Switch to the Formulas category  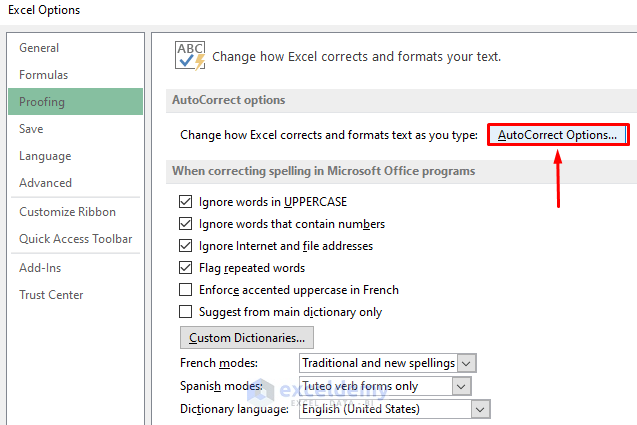coord(44,75)
